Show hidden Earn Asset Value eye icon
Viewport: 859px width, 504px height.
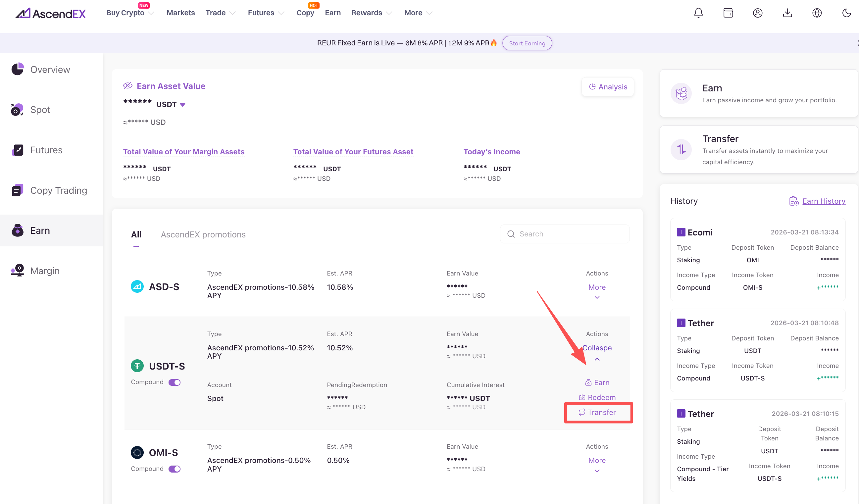pyautogui.click(x=127, y=86)
